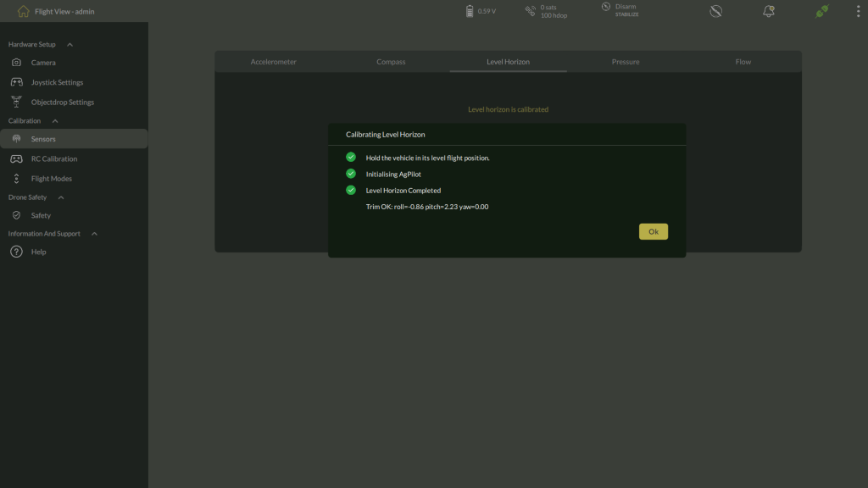Screen dimensions: 868x488
Task: Click the Help question mark icon
Action: (17, 252)
